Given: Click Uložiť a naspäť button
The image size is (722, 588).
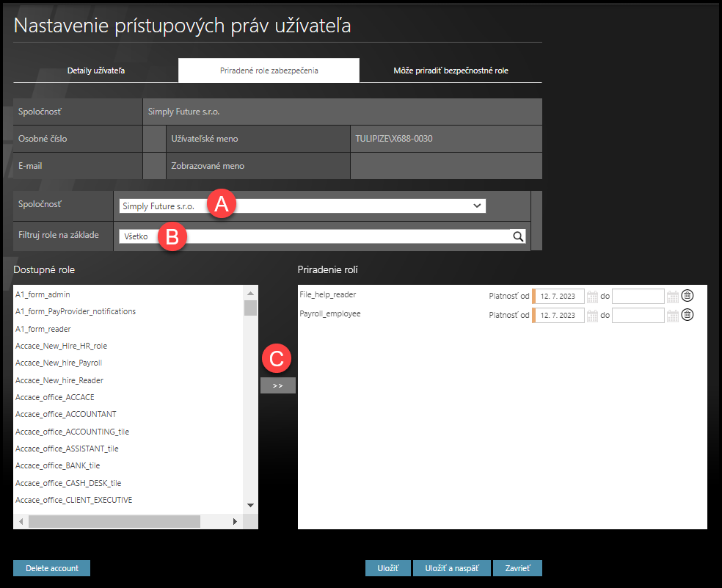Looking at the screenshot, I should 451,568.
